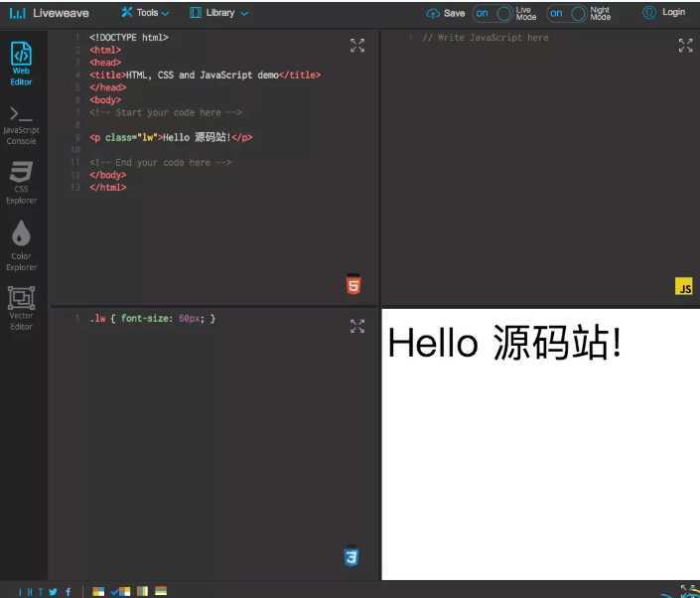Click the <!DOCTYPE html> line
The width and height of the screenshot is (700, 598).
(128, 38)
